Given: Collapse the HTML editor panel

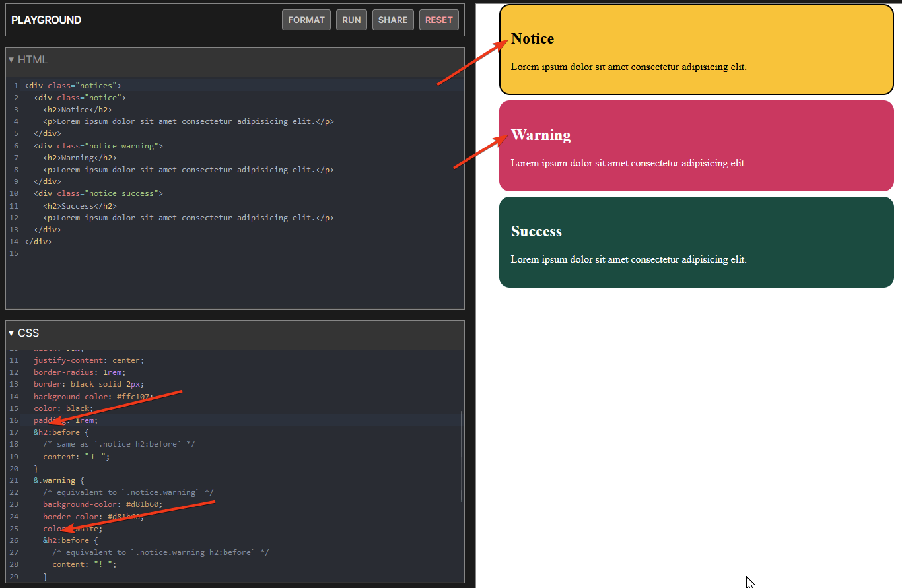Looking at the screenshot, I should (11, 59).
